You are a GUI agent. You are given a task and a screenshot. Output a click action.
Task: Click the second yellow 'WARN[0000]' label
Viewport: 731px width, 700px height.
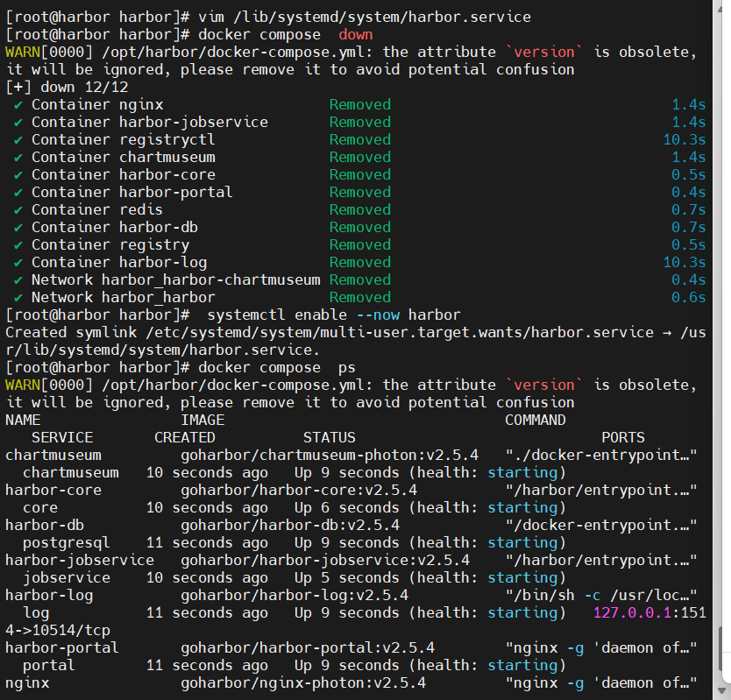coord(49,385)
